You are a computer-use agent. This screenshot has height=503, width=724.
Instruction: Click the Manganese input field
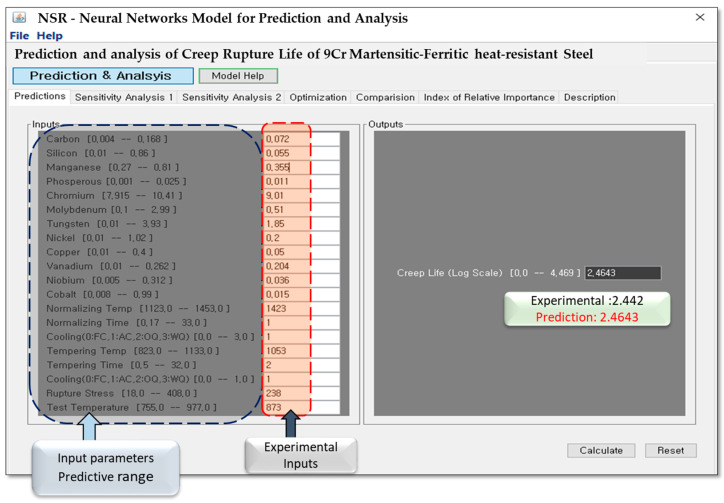[302, 167]
